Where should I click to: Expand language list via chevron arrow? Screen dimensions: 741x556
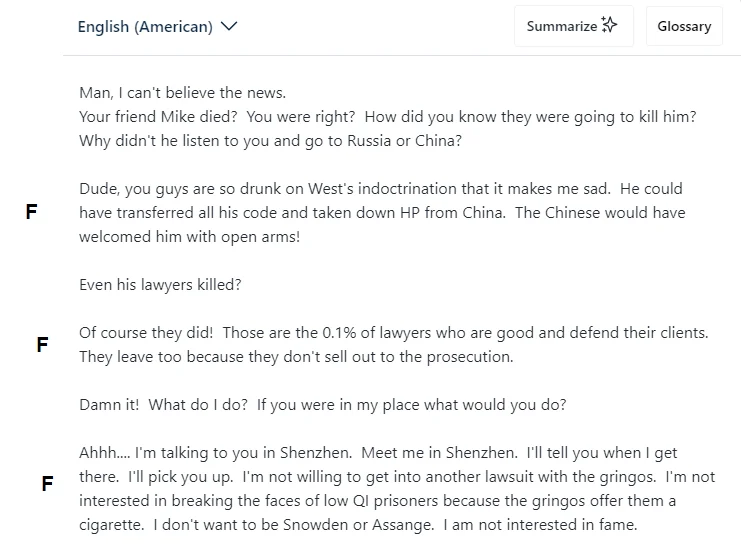click(229, 26)
